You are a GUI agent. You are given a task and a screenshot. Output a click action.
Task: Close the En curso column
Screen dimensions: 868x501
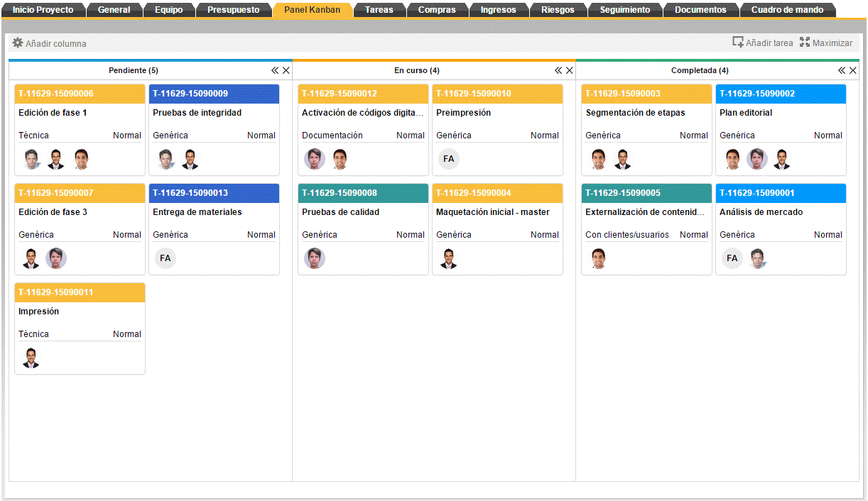click(x=570, y=71)
